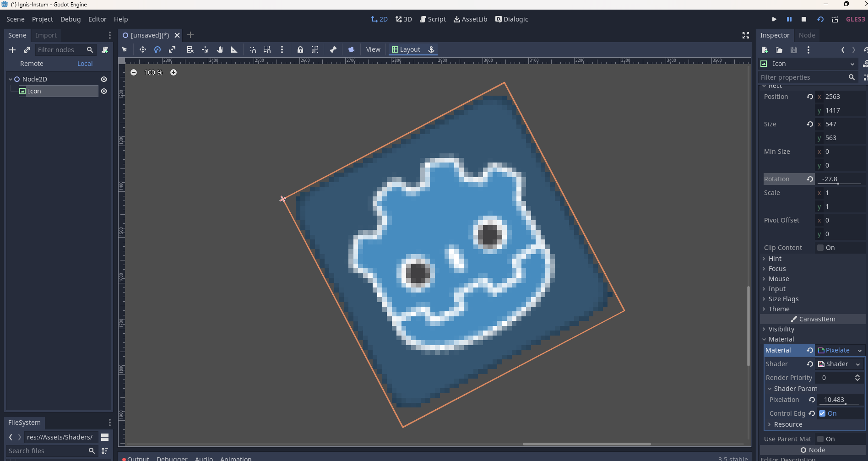
Task: Activate the Pan Mode hand tool
Action: click(220, 49)
